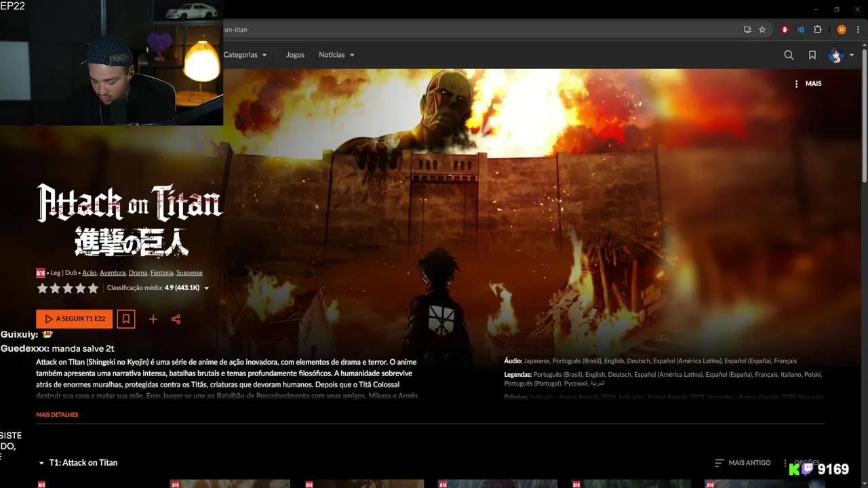
Task: Open the Fantasia genre link
Action: (161, 272)
